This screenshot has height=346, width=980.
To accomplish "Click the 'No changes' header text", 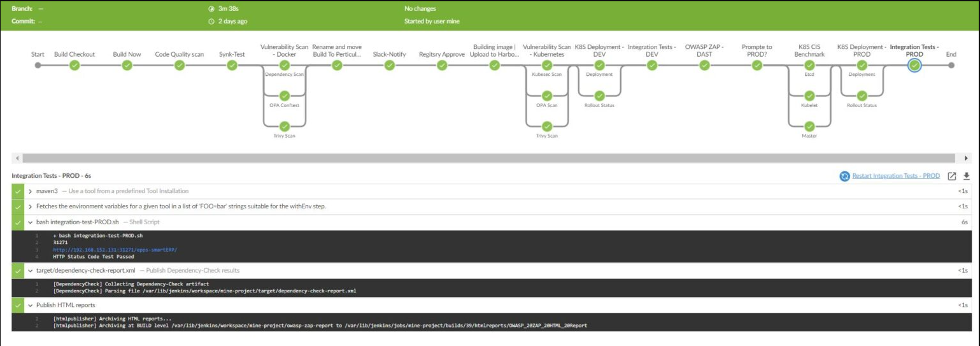I will tap(420, 9).
